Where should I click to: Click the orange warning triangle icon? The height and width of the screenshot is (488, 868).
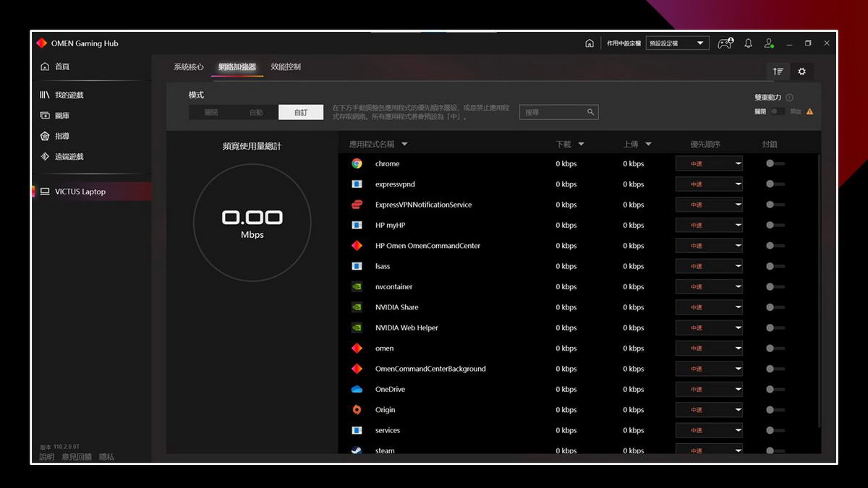point(809,111)
